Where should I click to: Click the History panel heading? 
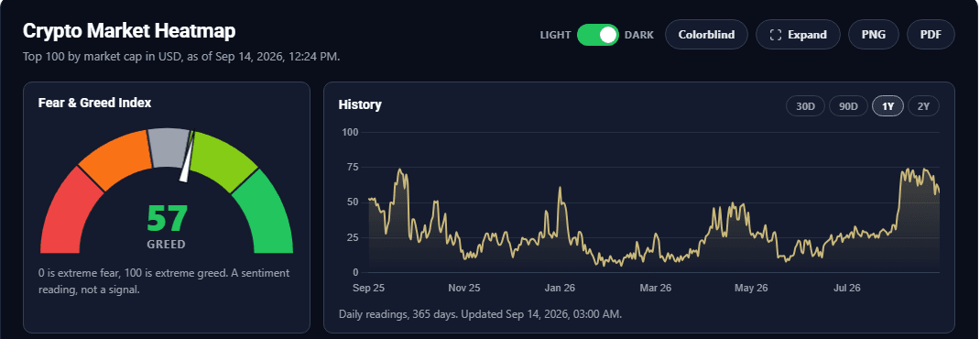pyautogui.click(x=360, y=104)
